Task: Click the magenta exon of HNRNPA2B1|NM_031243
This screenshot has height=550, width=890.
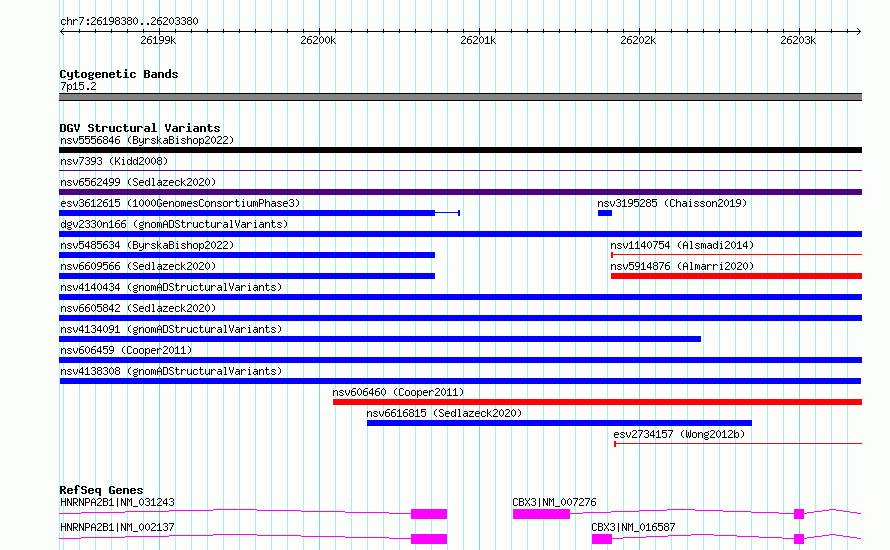Action: tap(429, 514)
